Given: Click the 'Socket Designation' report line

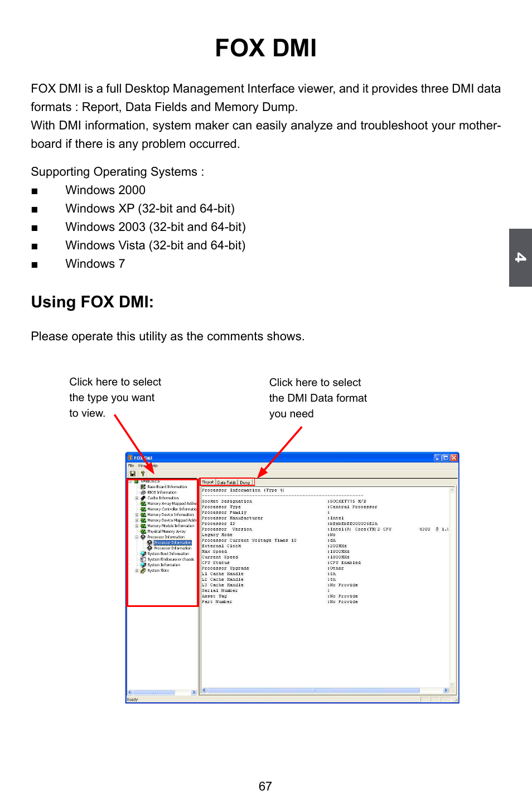Looking at the screenshot, I should (x=227, y=502).
